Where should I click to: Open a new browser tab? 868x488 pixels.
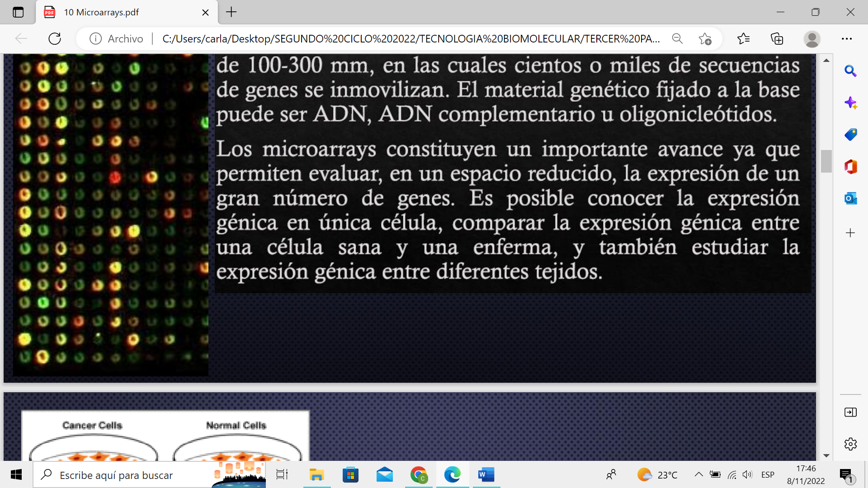click(x=231, y=12)
